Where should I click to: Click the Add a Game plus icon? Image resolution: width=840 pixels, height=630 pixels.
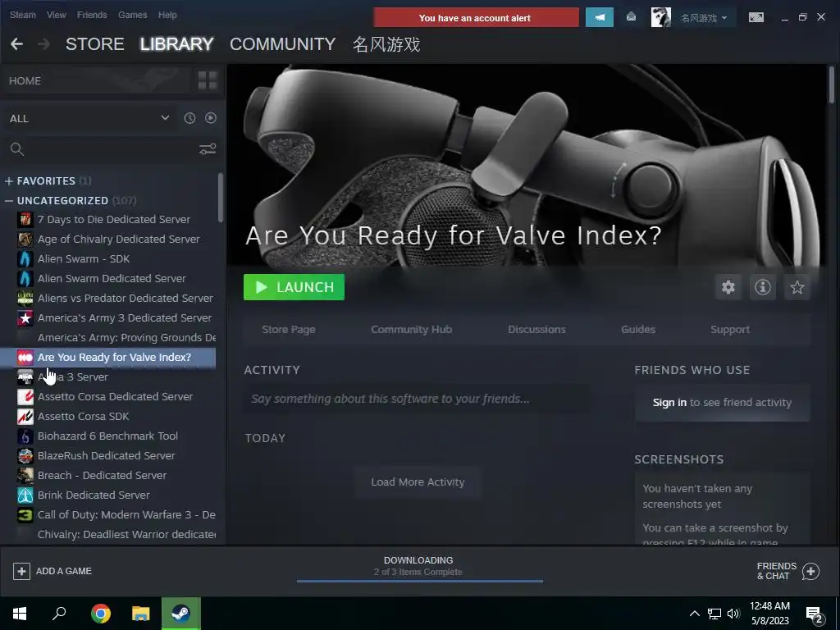[21, 571]
